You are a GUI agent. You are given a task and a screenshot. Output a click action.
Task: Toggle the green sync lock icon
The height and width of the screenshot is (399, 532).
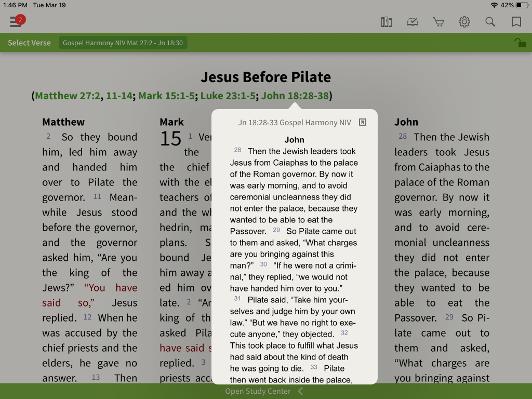(520, 43)
